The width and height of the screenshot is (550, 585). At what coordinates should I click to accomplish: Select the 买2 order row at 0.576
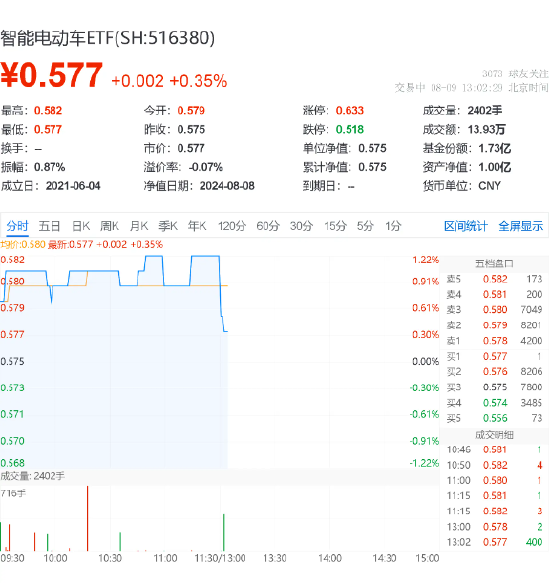[494, 372]
